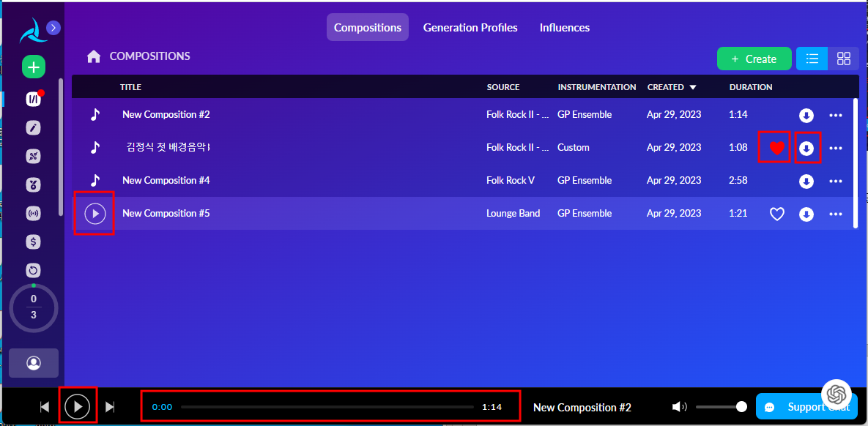Sort by the DURATION column header

(x=751, y=87)
